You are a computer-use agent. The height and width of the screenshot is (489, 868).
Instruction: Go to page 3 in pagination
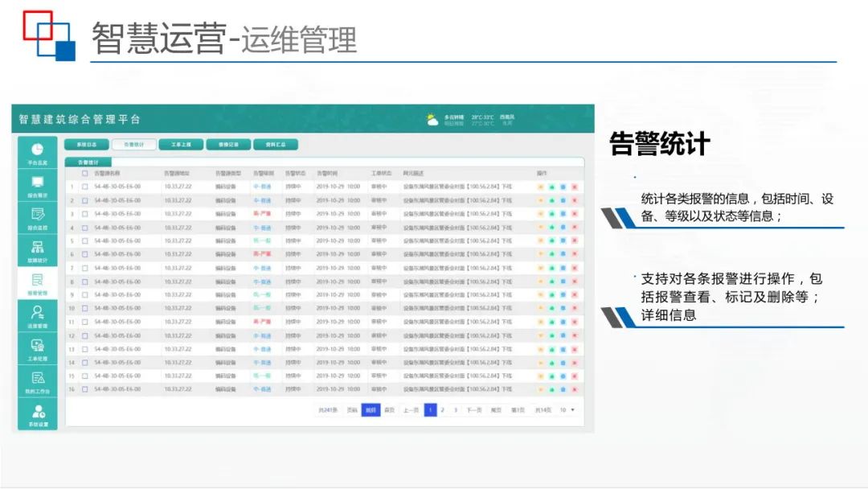(456, 409)
